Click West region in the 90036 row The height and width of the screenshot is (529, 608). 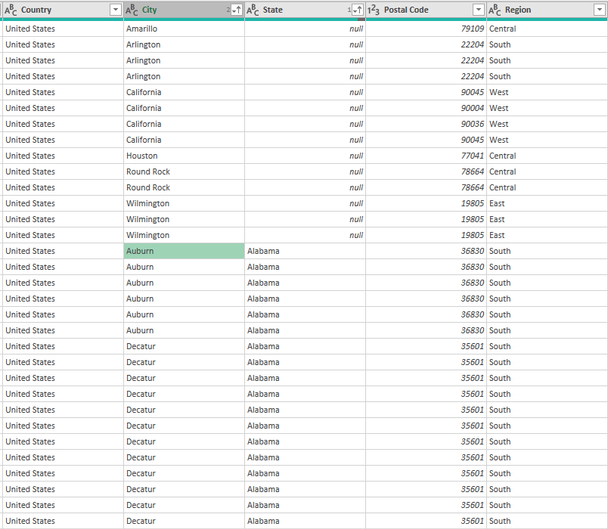point(547,124)
